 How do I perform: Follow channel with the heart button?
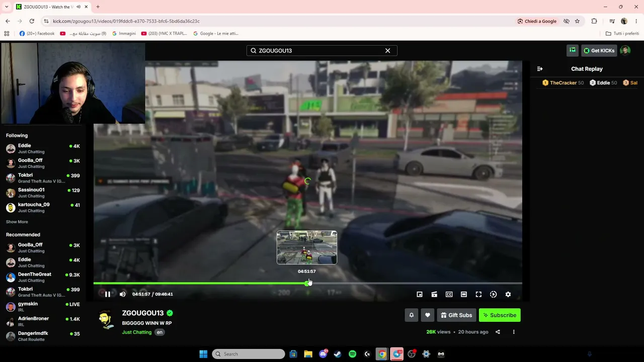click(x=428, y=315)
